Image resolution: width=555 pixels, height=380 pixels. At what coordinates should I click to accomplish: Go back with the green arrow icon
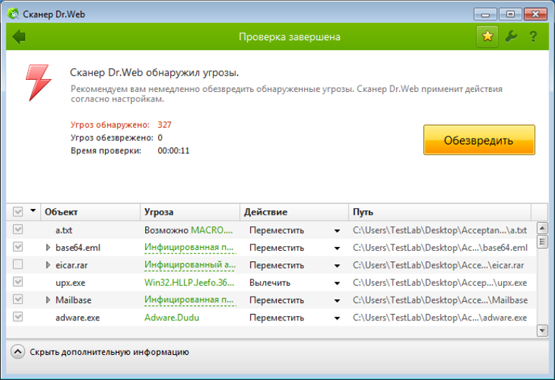tap(19, 36)
